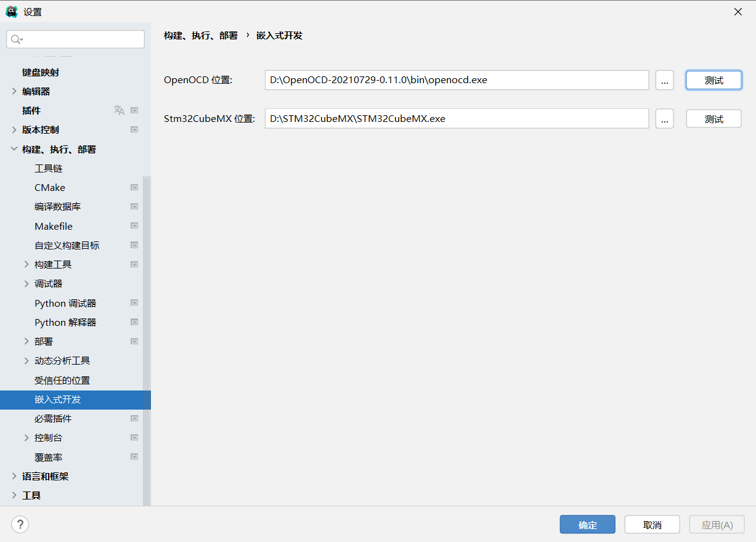Click project-level icon beside 控制台

(134, 437)
